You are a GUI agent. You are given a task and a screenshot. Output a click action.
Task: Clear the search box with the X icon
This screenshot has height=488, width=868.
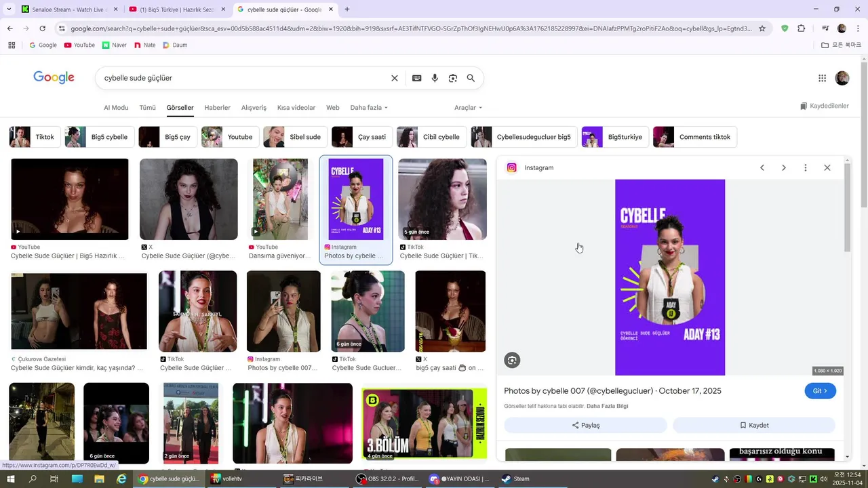(x=395, y=78)
